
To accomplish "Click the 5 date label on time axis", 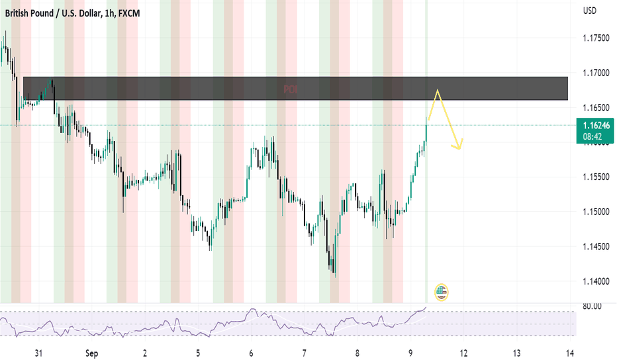I will (x=198, y=353).
